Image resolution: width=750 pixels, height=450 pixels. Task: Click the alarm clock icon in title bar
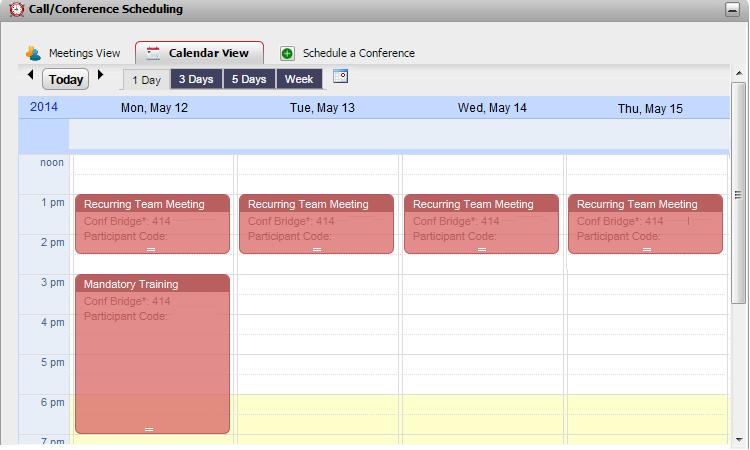click(x=16, y=10)
